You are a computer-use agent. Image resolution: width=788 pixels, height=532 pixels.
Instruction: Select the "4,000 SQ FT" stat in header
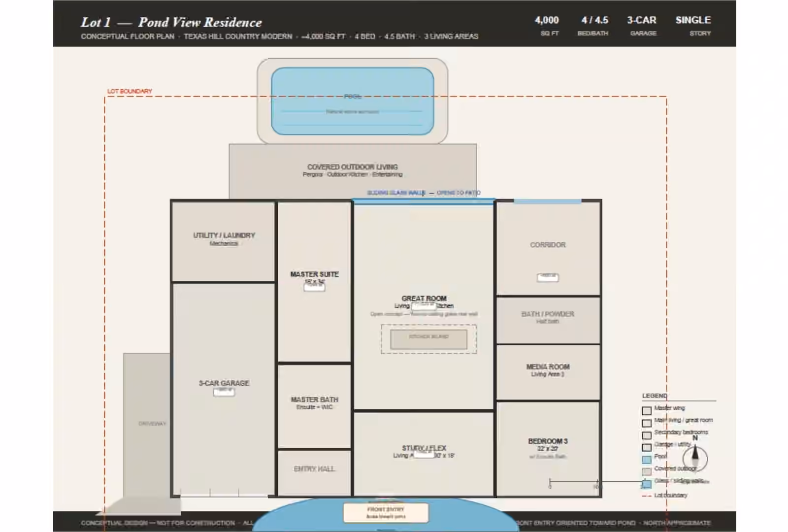[x=547, y=26]
